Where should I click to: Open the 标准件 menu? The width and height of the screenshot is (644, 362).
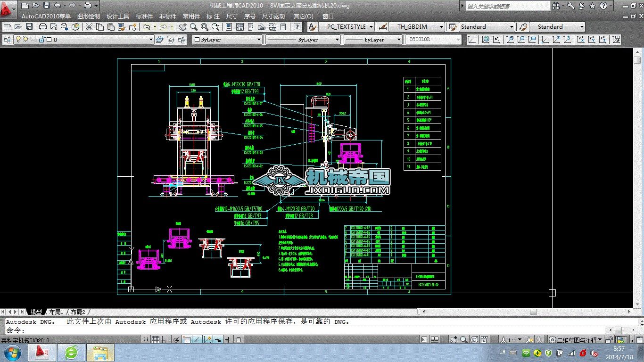coord(145,16)
